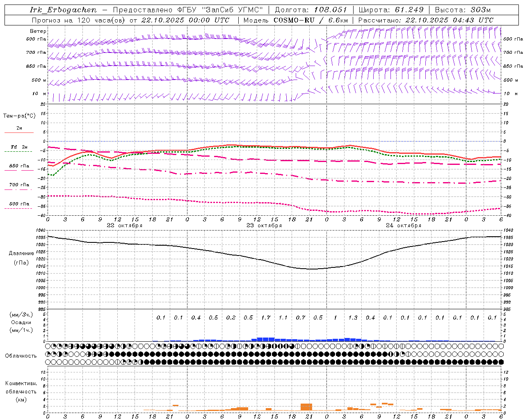Click the 1.7 precipitation amount value
This screenshot has width=525, height=420.
(266, 317)
